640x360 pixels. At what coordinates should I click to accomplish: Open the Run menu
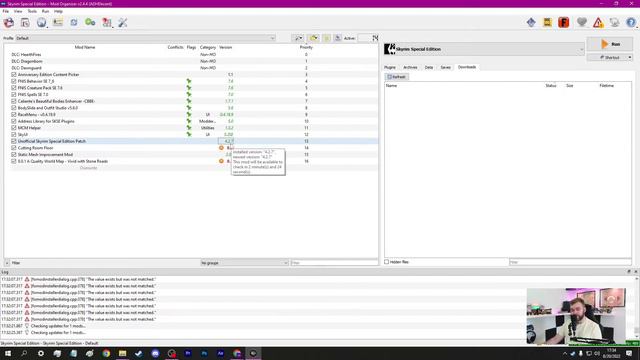coord(45,11)
